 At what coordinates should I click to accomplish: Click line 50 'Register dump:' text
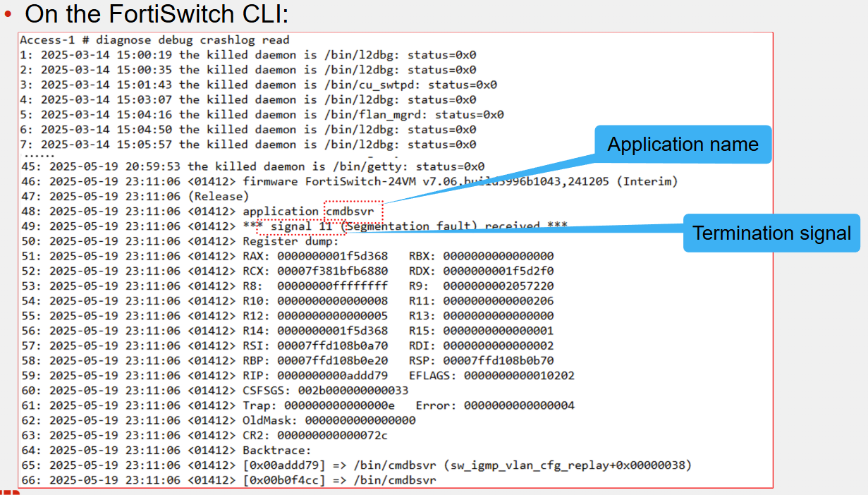tap(291, 242)
